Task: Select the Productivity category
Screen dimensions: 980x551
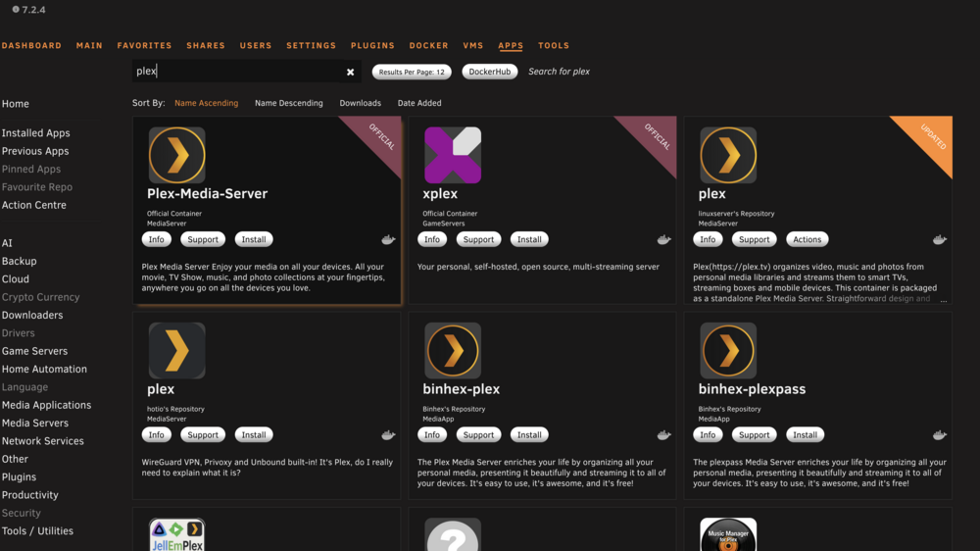Action: coord(30,495)
